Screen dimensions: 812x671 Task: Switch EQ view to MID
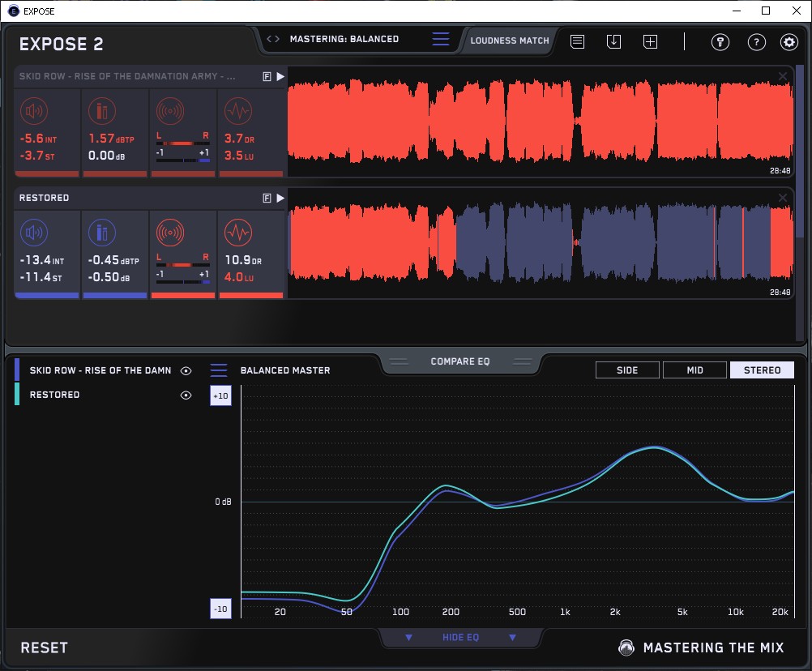(x=694, y=370)
